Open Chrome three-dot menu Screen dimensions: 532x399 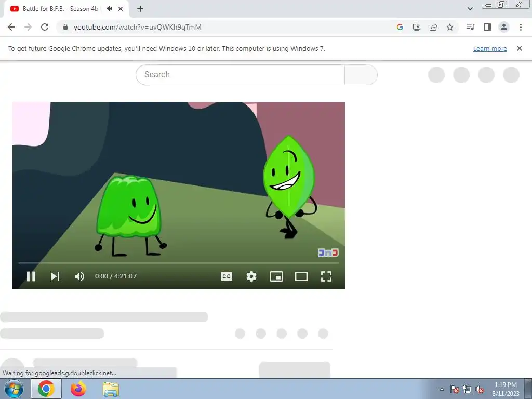521,27
